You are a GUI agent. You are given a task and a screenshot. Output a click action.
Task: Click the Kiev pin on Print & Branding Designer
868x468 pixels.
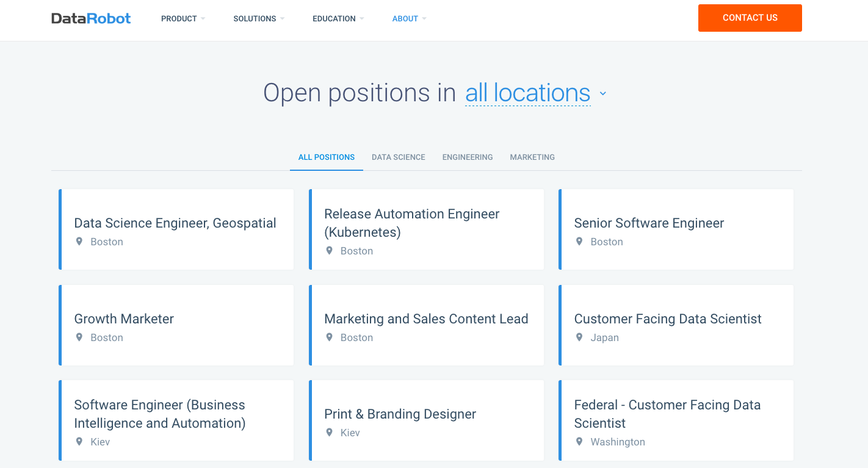[329, 433]
